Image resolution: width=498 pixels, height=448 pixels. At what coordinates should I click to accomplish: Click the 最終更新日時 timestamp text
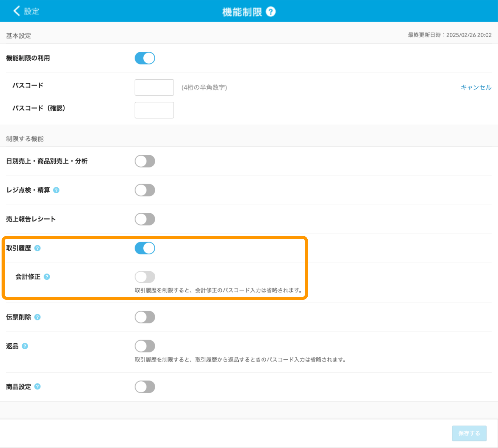[450, 35]
